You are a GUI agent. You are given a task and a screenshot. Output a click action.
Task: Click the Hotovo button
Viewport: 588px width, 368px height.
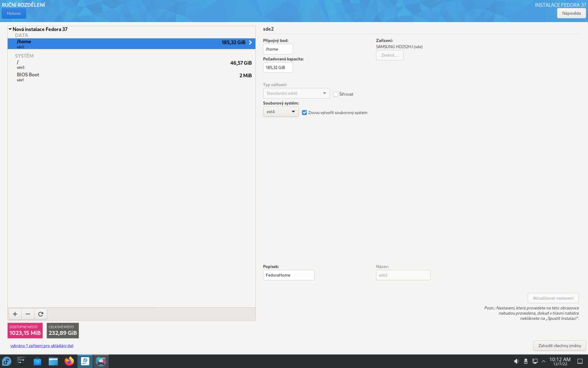pyautogui.click(x=14, y=13)
